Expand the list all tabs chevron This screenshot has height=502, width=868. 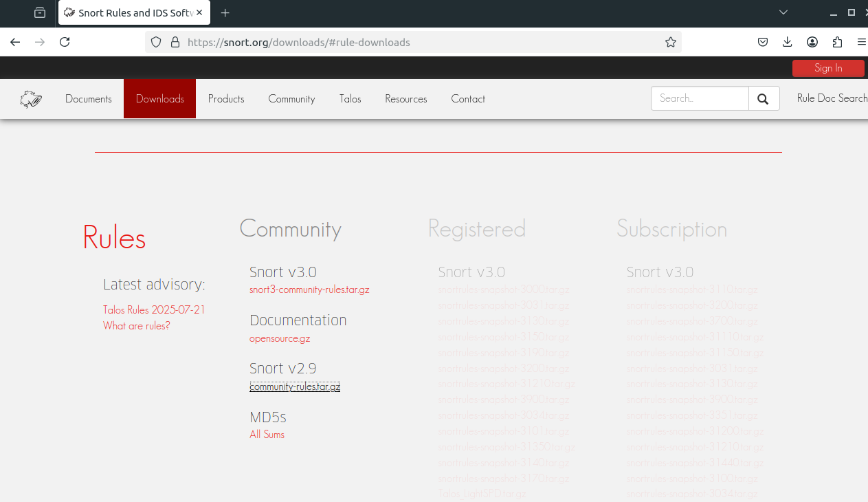(783, 12)
